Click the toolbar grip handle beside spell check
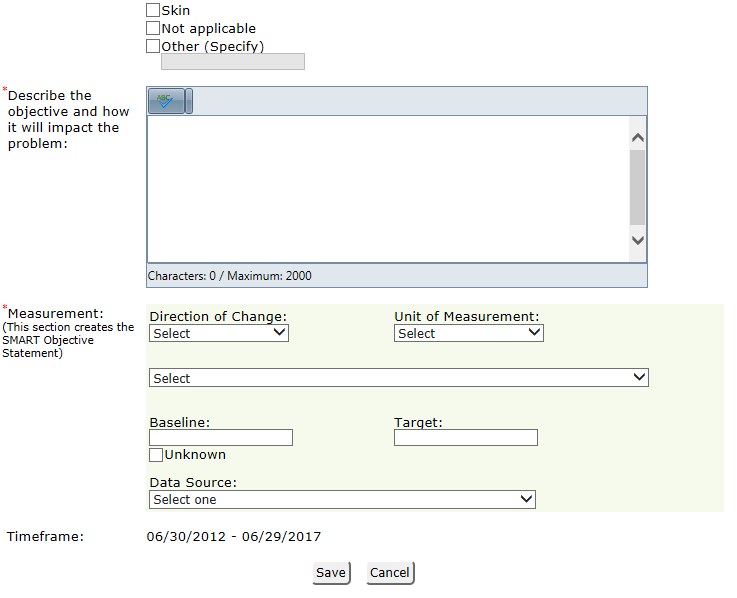The height and width of the screenshot is (598, 737). [188, 101]
